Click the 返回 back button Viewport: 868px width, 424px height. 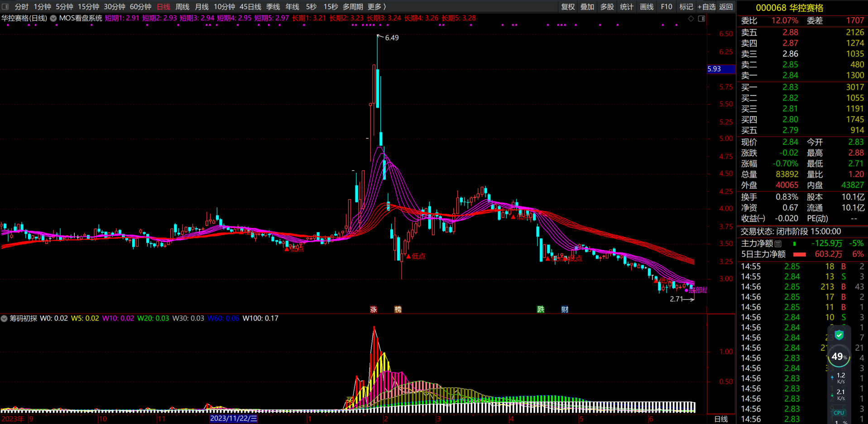(726, 7)
